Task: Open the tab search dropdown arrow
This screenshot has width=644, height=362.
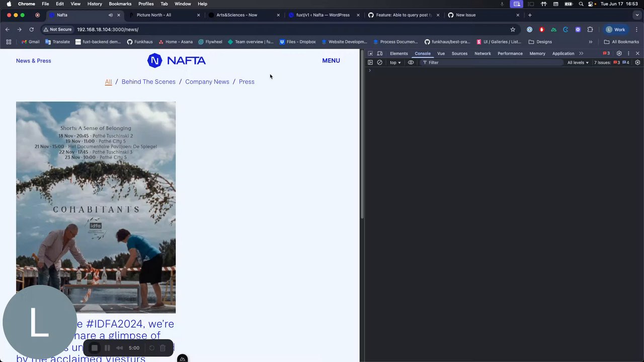Action: [636, 15]
